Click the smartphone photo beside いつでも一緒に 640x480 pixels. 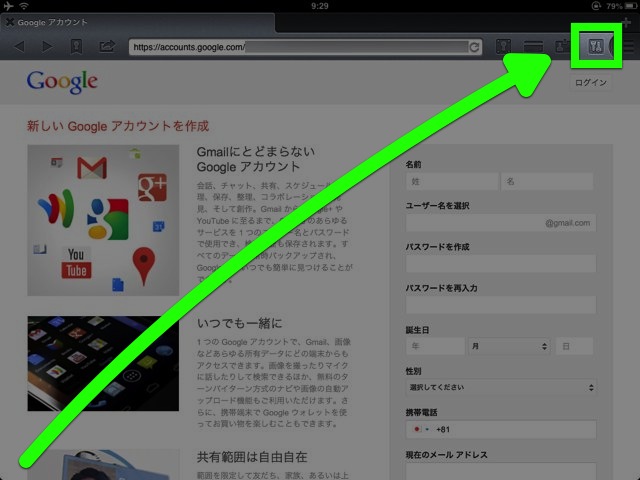103,363
